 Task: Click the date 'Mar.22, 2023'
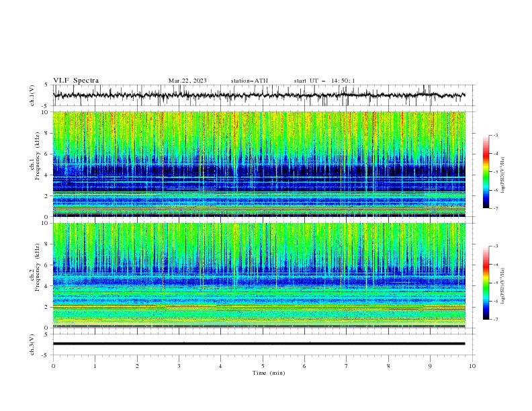[187, 81]
